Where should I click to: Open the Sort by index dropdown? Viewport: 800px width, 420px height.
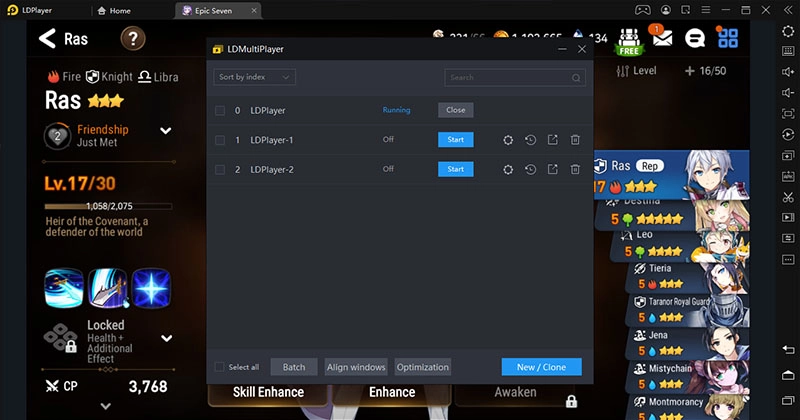tap(254, 77)
